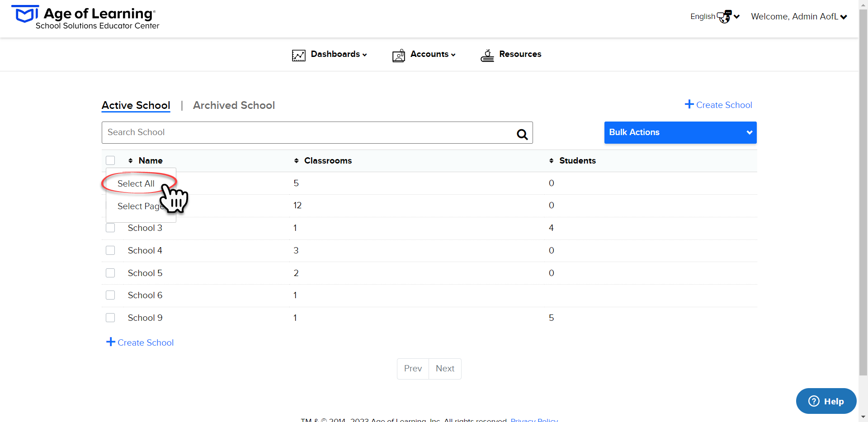Open the Help button
Viewport: 868px width, 422px height.
click(x=826, y=401)
